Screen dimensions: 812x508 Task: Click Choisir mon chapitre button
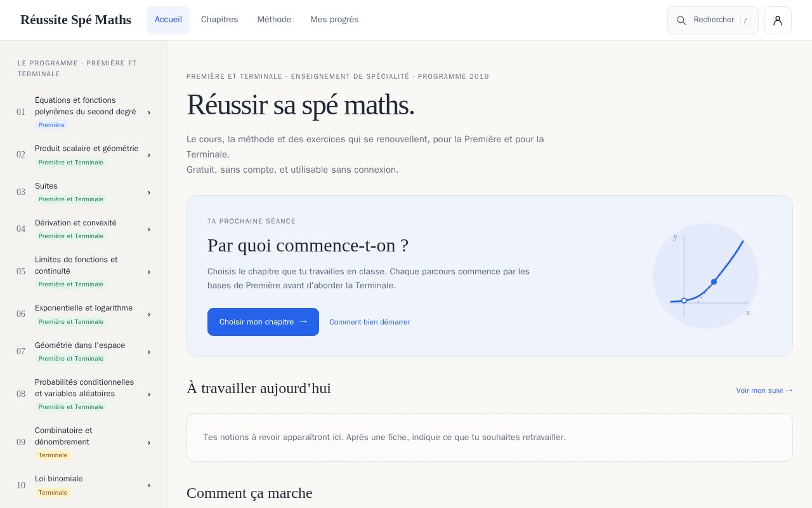tap(263, 322)
